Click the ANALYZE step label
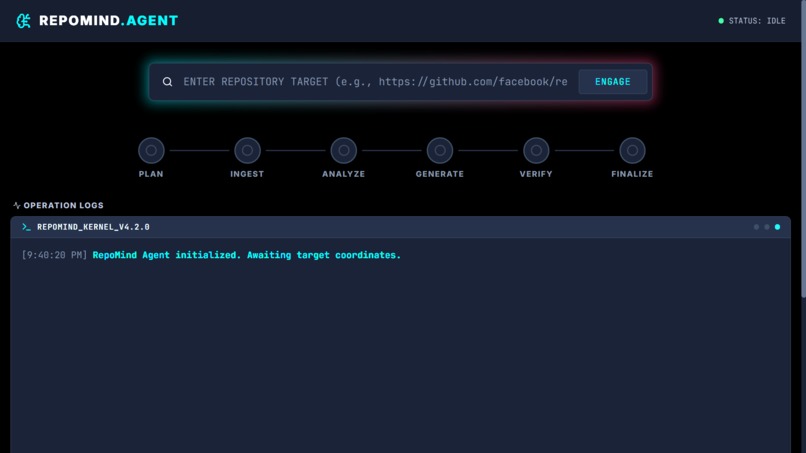Screen dimensions: 806x453 343,174
